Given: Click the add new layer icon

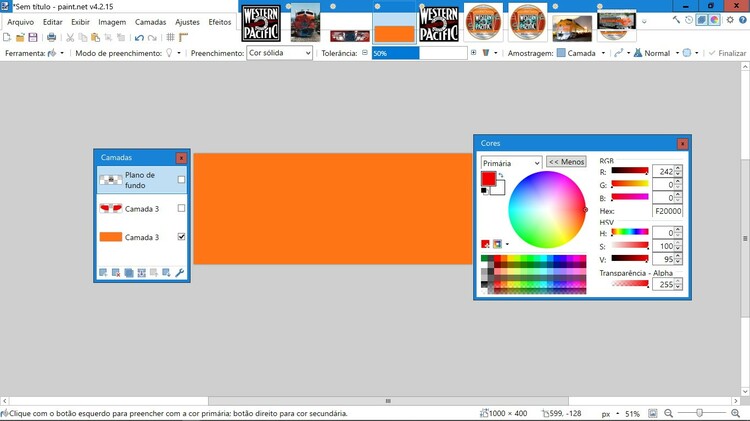Looking at the screenshot, I should pyautogui.click(x=103, y=272).
